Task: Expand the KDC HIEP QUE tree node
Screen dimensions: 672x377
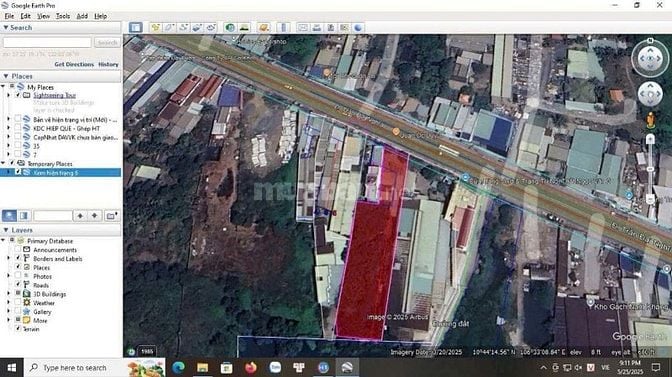Action: pos(9,128)
